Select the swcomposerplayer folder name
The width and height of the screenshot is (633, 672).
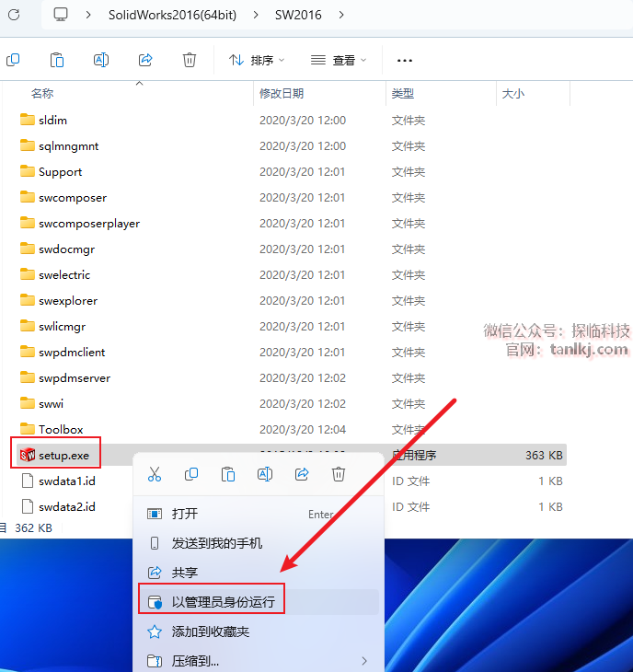89,224
